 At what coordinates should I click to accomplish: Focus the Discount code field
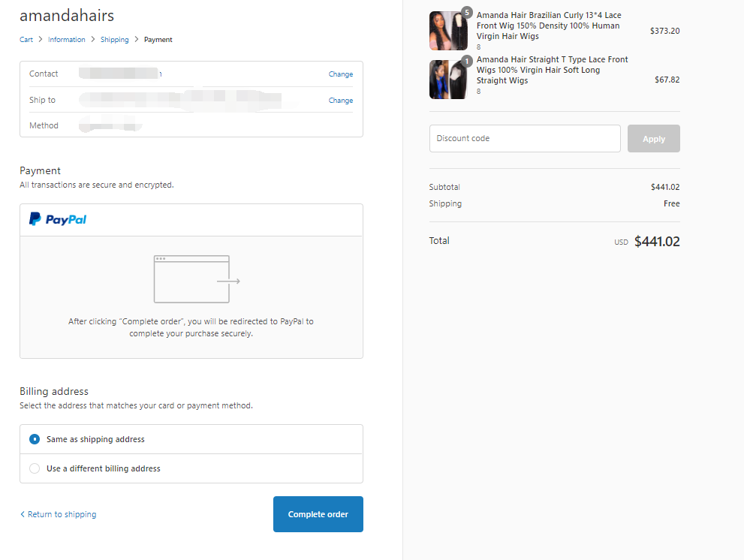[x=525, y=139]
